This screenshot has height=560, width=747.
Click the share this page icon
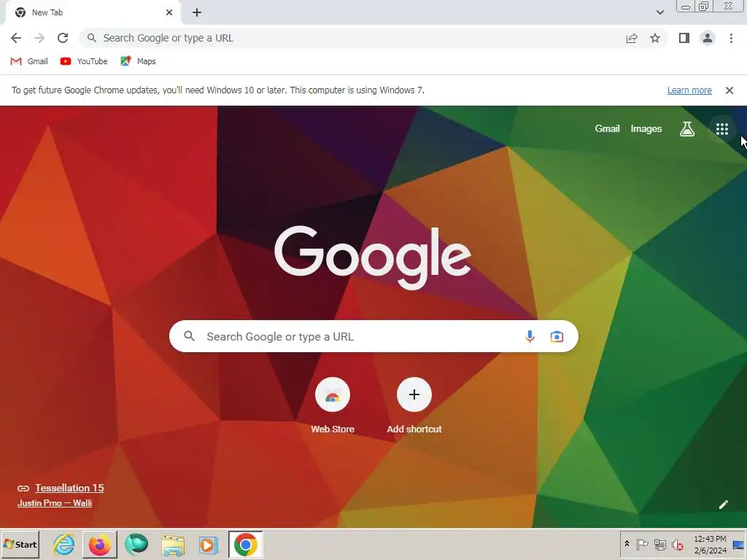click(632, 38)
